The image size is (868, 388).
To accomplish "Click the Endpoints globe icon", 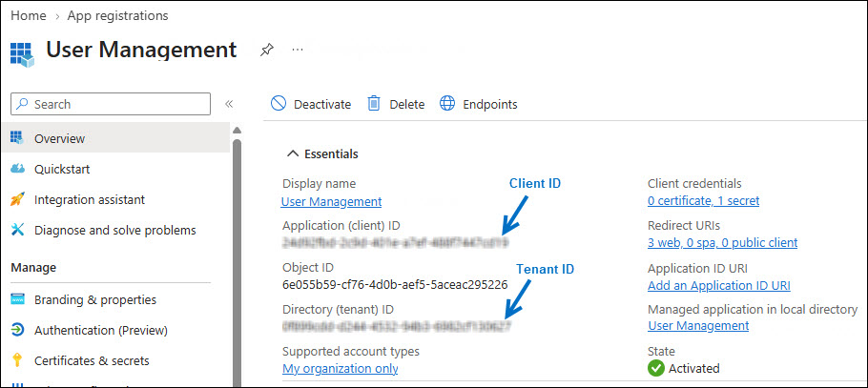I will click(447, 104).
